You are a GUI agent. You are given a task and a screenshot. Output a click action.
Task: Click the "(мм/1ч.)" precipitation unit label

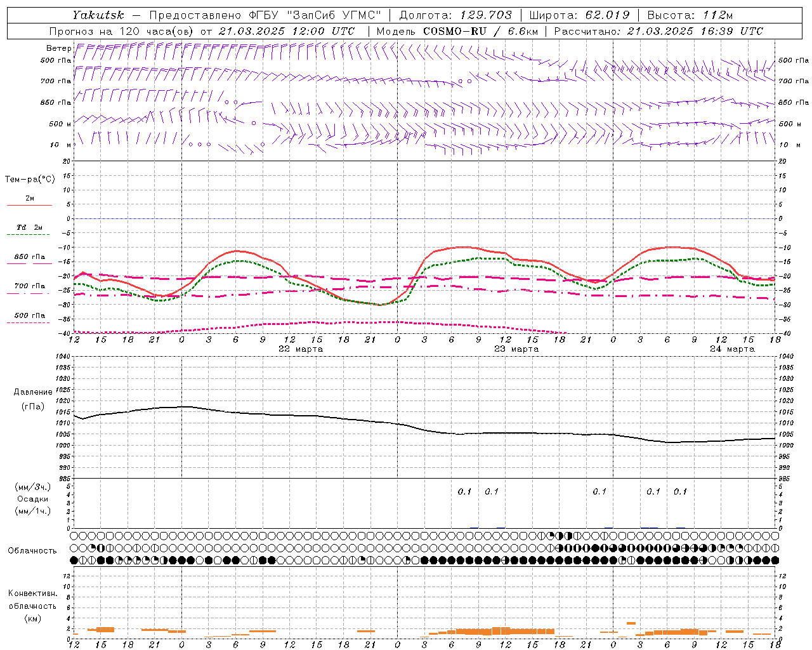coord(33,511)
